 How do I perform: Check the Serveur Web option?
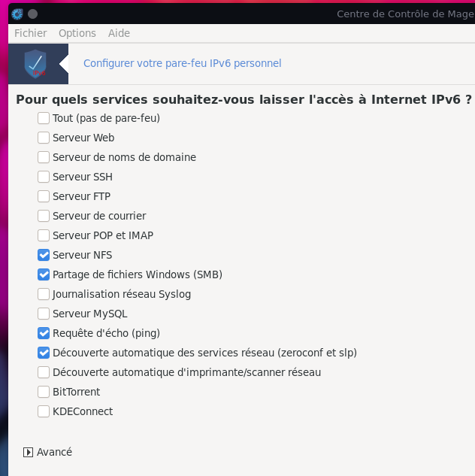point(44,138)
